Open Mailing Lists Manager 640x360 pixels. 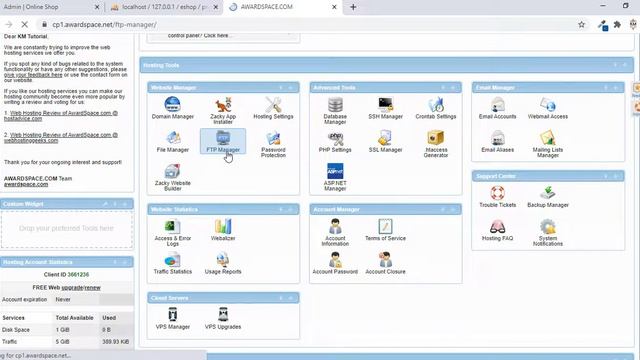coord(548,144)
